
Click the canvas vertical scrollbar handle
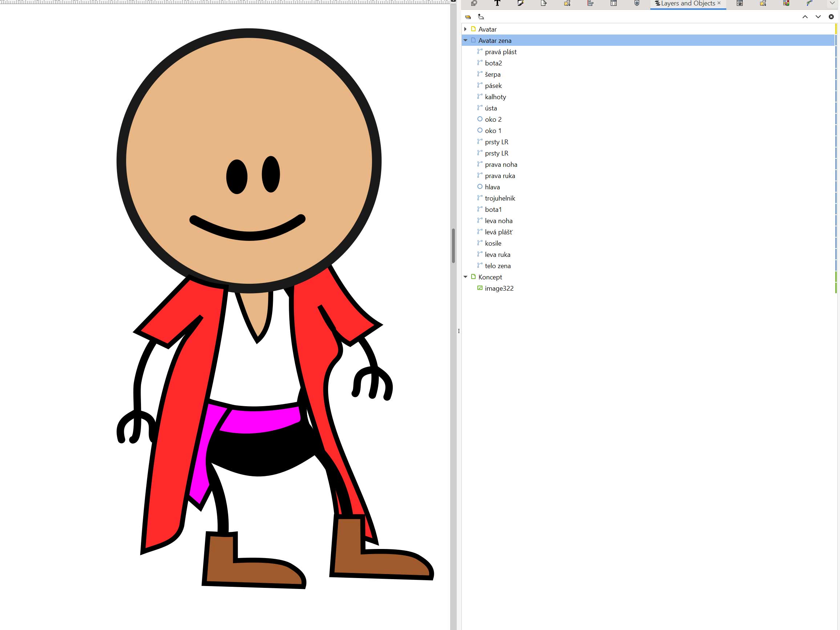453,245
